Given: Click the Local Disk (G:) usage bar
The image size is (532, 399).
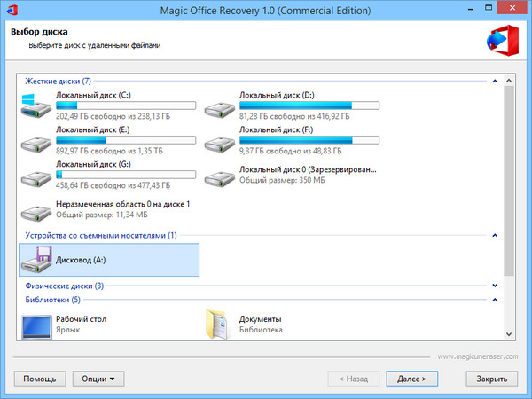Looking at the screenshot, I should pos(126,175).
